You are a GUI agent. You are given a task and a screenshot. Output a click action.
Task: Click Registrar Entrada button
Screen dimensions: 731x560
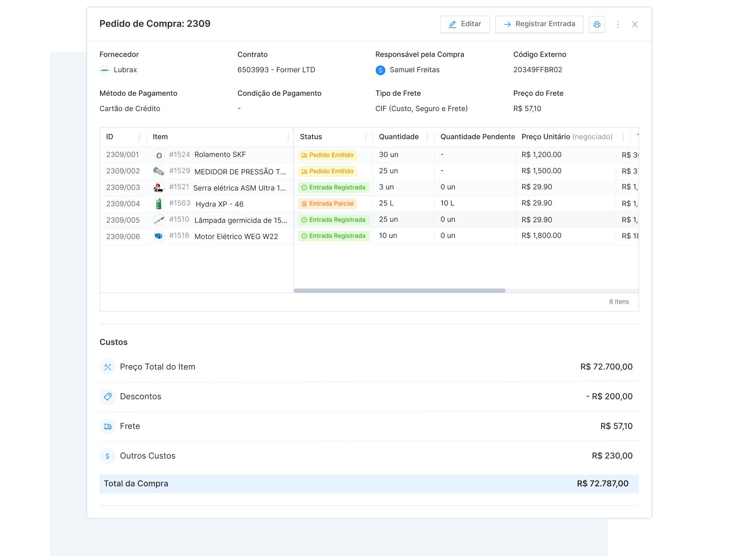[x=539, y=24]
